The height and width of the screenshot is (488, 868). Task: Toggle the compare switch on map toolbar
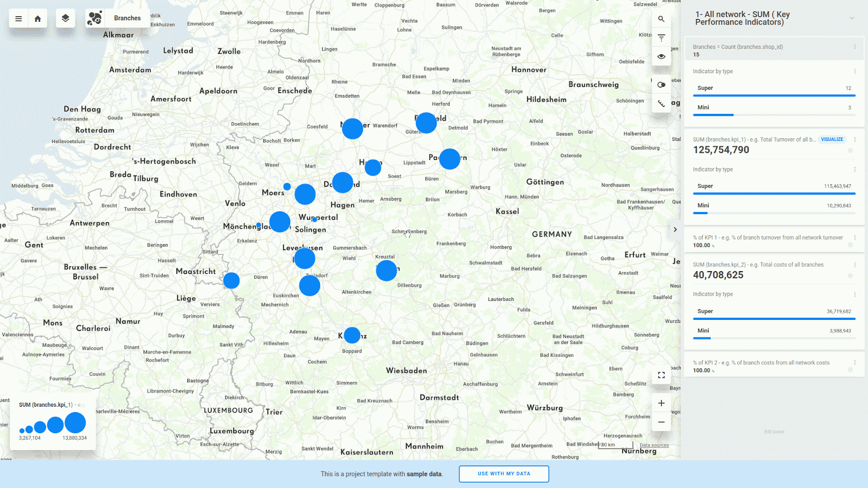pos(661,85)
